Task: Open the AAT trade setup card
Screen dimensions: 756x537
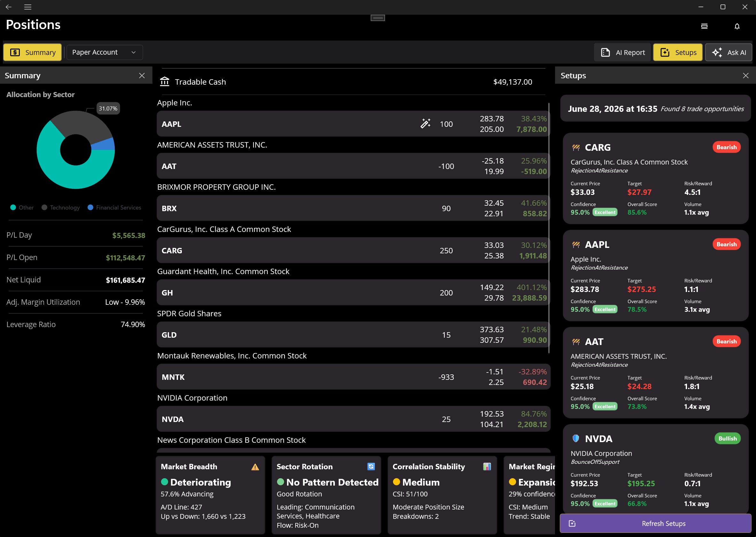Action: [x=655, y=373]
